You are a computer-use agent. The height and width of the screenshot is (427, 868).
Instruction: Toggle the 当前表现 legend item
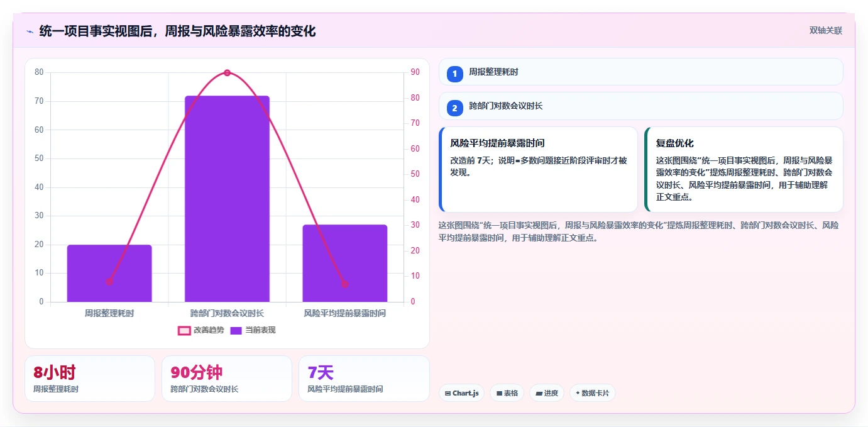tap(253, 330)
